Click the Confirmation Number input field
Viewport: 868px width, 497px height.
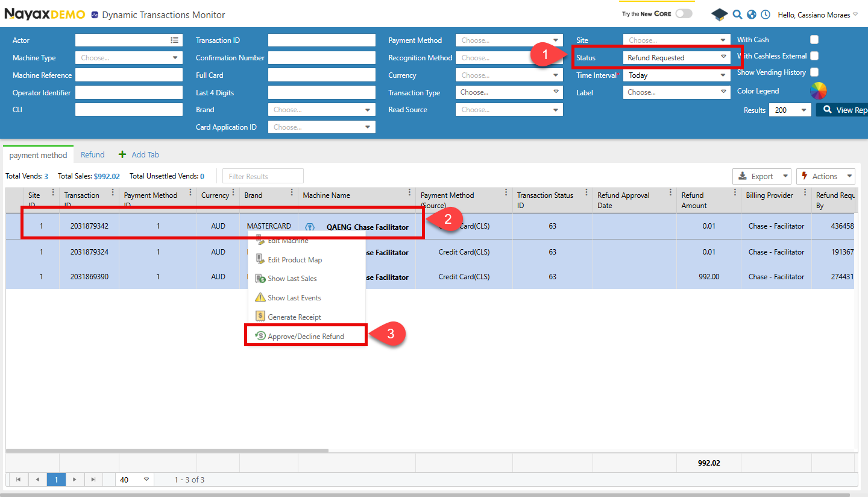point(322,58)
